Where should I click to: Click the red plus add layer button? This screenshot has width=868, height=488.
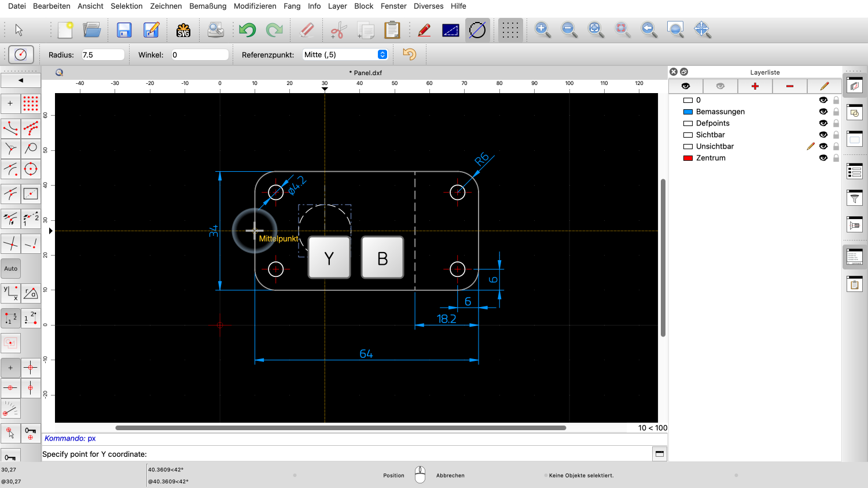pyautogui.click(x=755, y=86)
